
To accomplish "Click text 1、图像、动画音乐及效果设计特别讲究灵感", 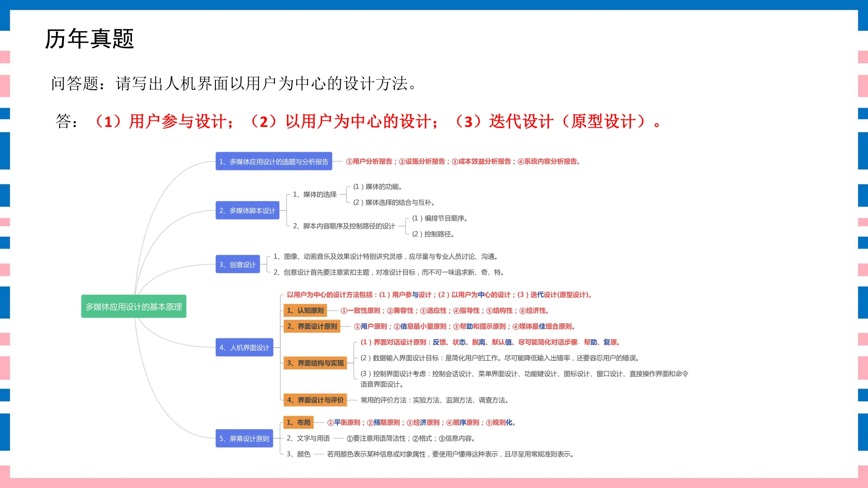I will pyautogui.click(x=386, y=256).
